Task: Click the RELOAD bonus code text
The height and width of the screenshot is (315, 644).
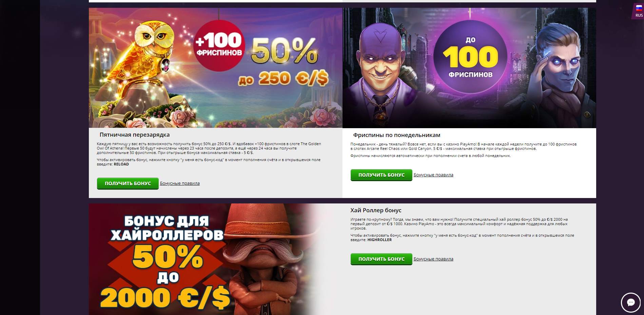Action: tap(121, 164)
